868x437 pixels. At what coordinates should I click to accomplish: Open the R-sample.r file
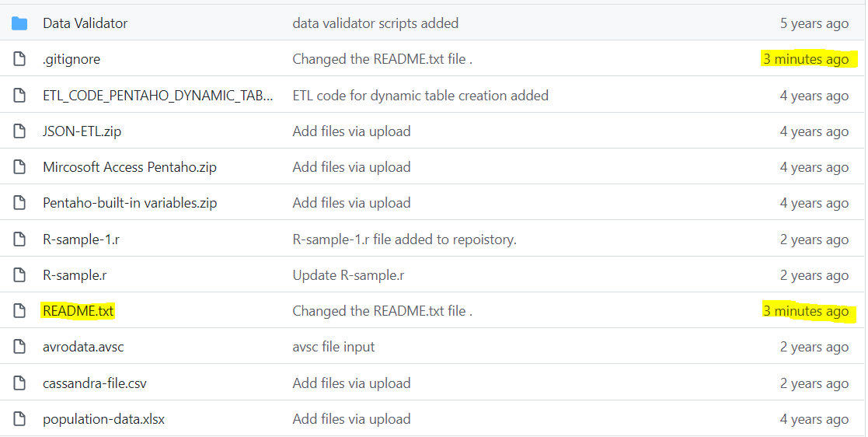pyautogui.click(x=75, y=275)
